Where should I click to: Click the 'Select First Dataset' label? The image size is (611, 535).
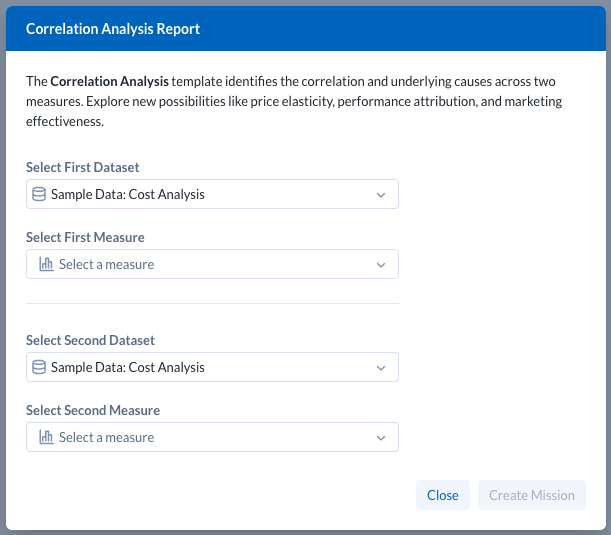pos(83,167)
